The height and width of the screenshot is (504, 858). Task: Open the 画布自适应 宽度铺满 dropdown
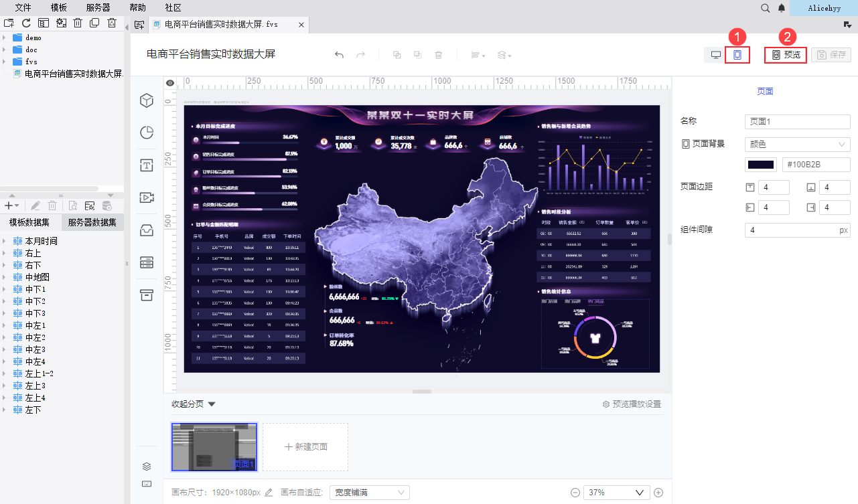(x=369, y=493)
